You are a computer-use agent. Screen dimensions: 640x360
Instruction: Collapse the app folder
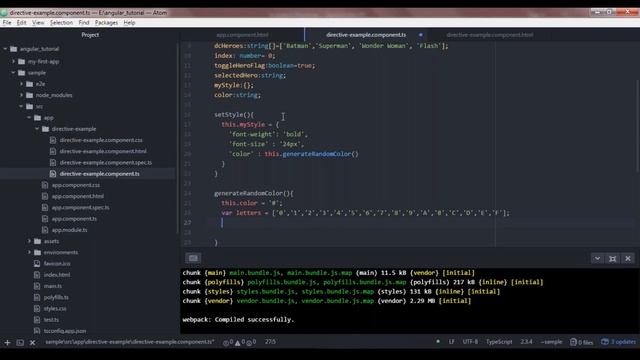pyautogui.click(x=29, y=118)
